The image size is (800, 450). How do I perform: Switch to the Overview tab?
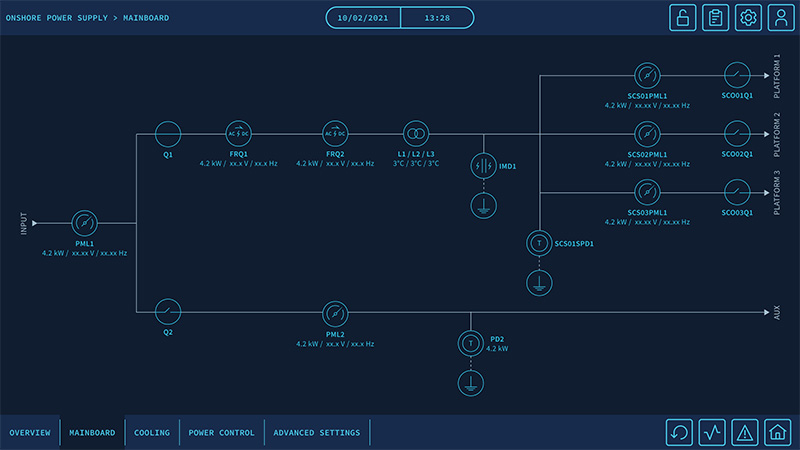(30, 433)
